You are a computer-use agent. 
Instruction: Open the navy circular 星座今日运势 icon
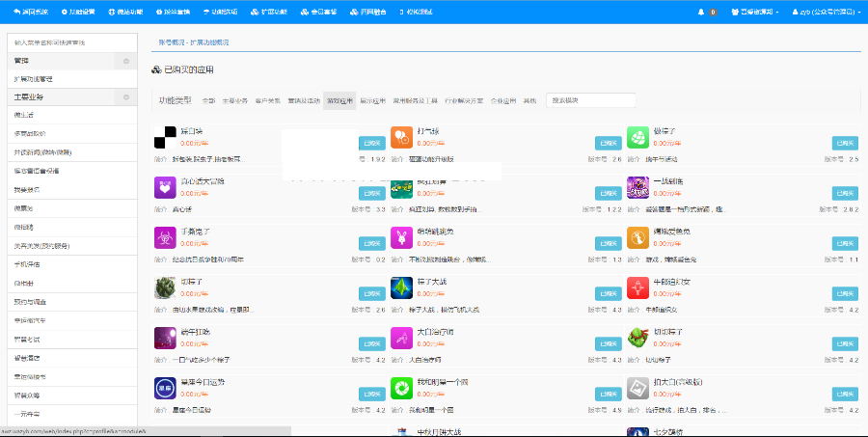[x=165, y=388]
